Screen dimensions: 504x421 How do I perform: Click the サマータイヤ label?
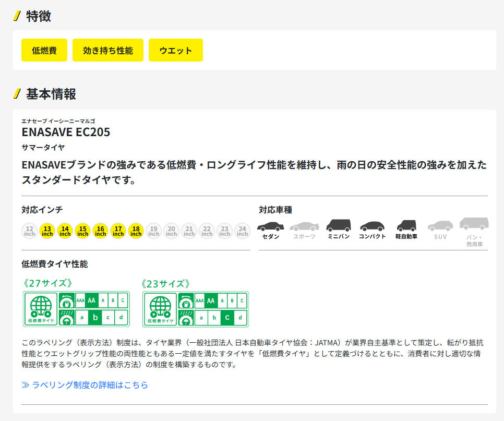point(43,147)
